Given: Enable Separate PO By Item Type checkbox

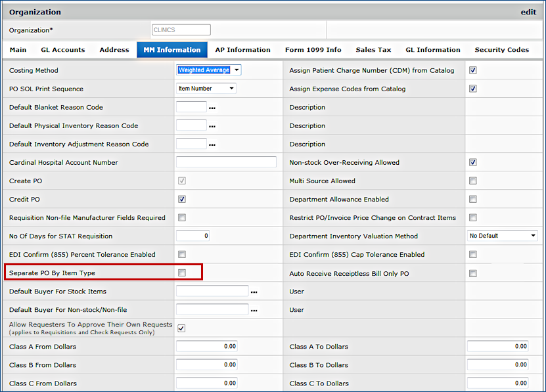Looking at the screenshot, I should coord(182,272).
